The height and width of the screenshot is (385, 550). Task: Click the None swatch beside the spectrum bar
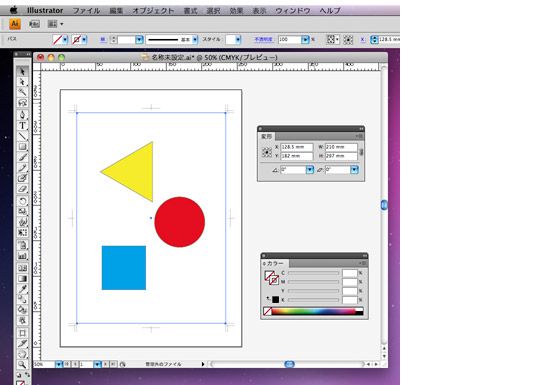point(268,311)
